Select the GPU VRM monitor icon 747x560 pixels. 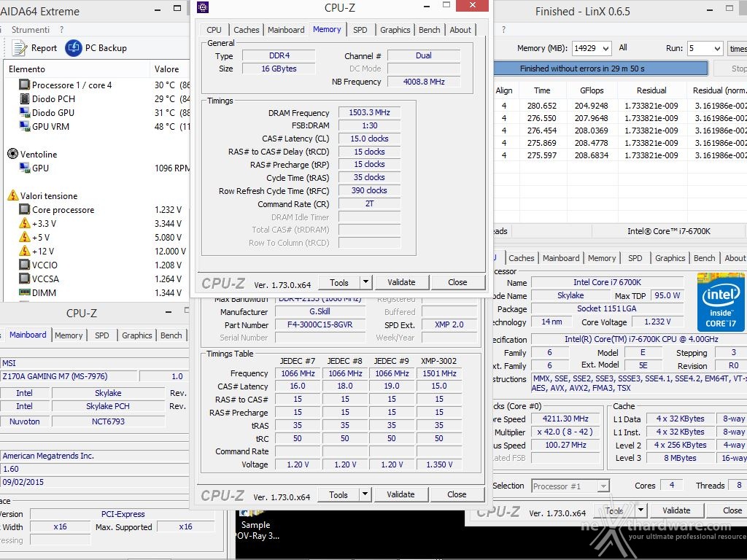24,126
